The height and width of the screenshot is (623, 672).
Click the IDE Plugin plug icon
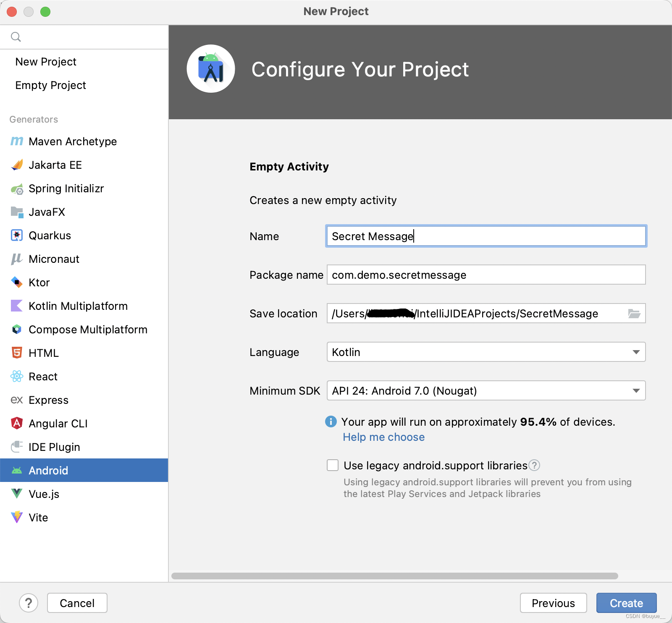[17, 447]
